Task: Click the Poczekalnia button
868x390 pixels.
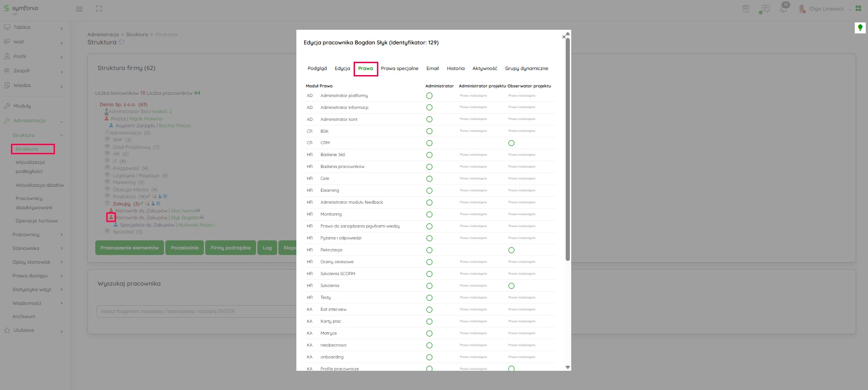Action: pyautogui.click(x=185, y=248)
